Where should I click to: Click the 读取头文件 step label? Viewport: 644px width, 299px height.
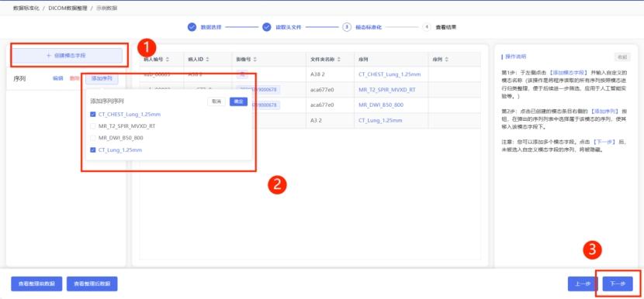tap(289, 27)
